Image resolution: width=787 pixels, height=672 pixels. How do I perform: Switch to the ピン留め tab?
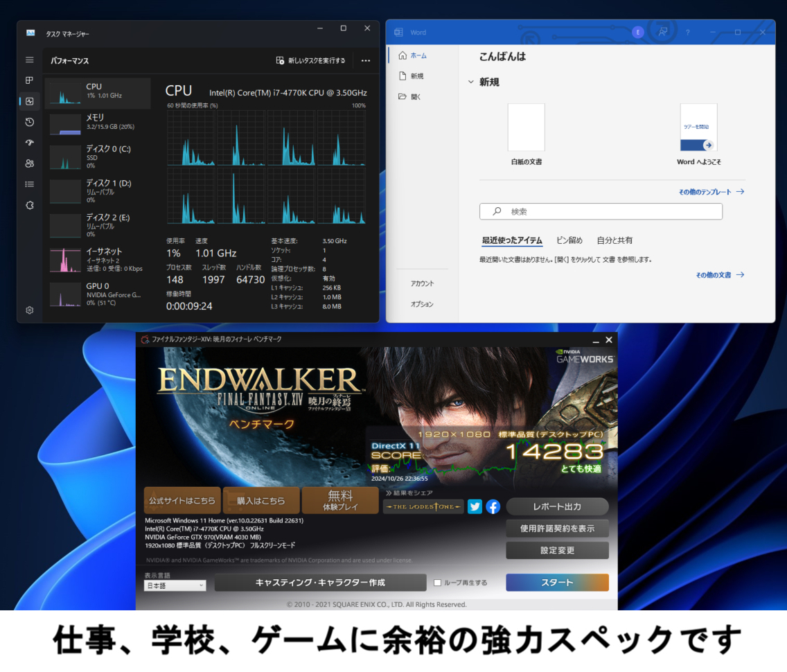coord(569,240)
